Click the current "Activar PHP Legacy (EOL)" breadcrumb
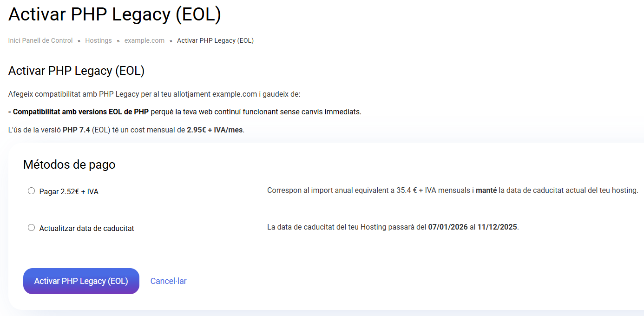 215,40
